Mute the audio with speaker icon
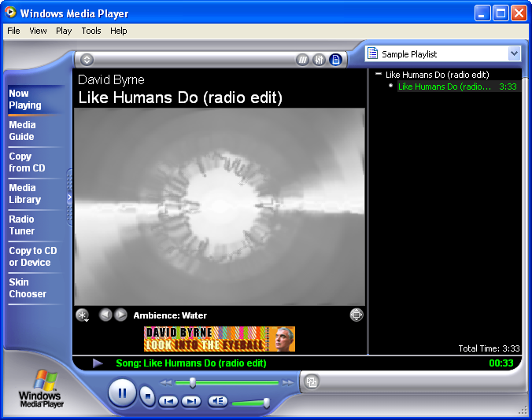 point(217,402)
